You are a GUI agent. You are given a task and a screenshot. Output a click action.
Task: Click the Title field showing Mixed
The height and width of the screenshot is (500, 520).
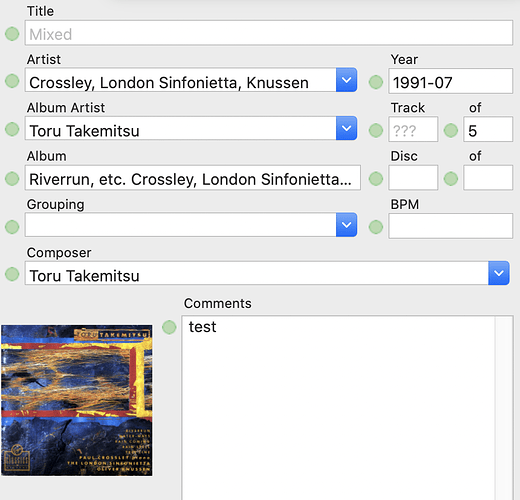coord(269,33)
